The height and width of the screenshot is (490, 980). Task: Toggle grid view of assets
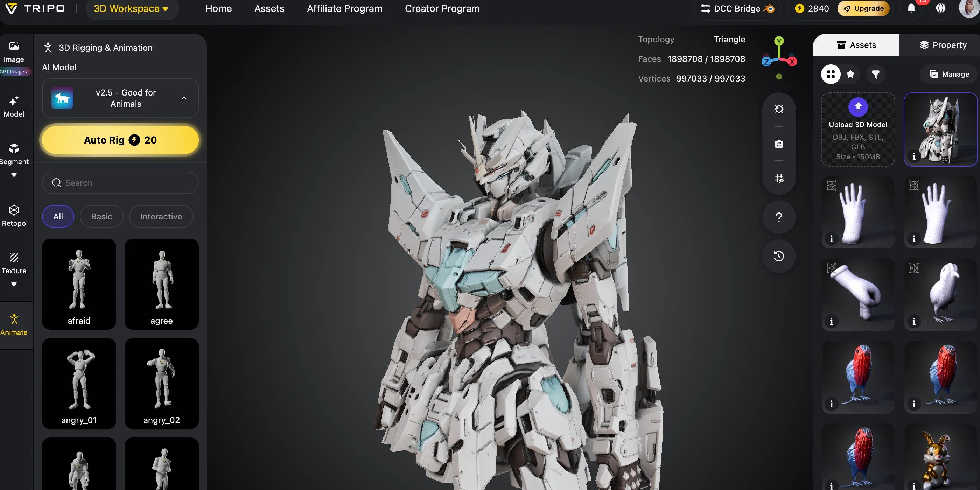click(831, 74)
